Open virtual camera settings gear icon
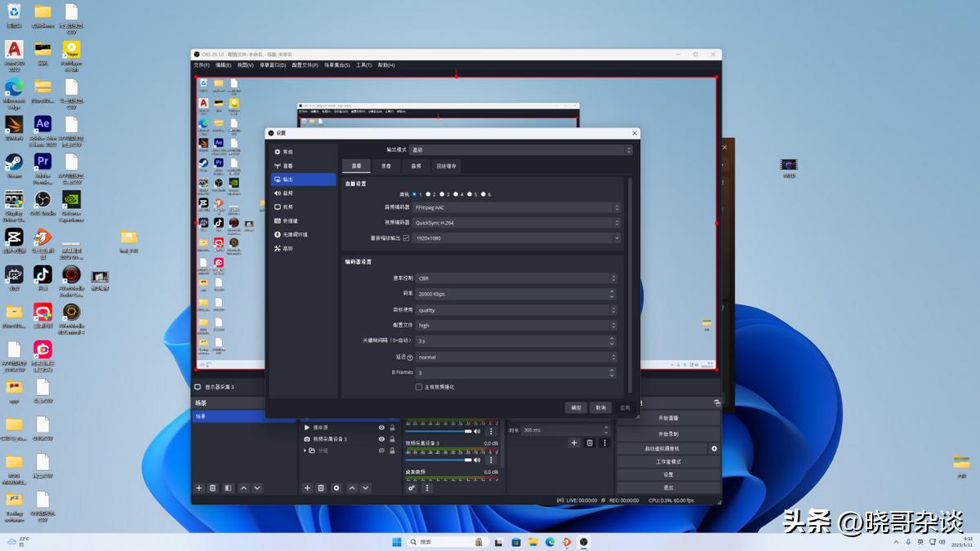The width and height of the screenshot is (980, 551). [715, 449]
